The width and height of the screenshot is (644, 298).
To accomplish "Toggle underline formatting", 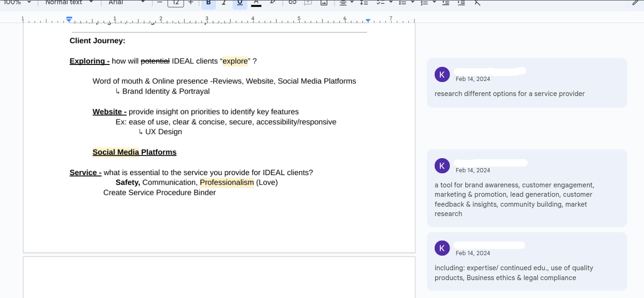I will [x=239, y=3].
